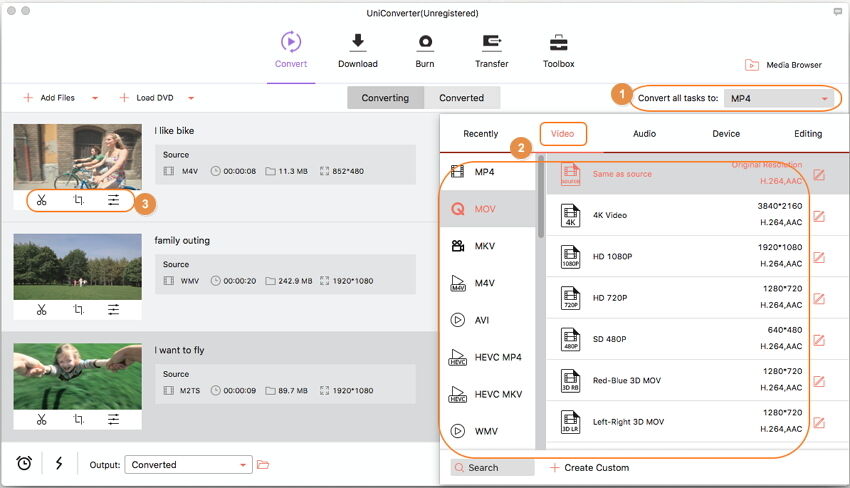Image resolution: width=850 pixels, height=488 pixels.
Task: Open the Output location dropdown
Action: click(189, 465)
